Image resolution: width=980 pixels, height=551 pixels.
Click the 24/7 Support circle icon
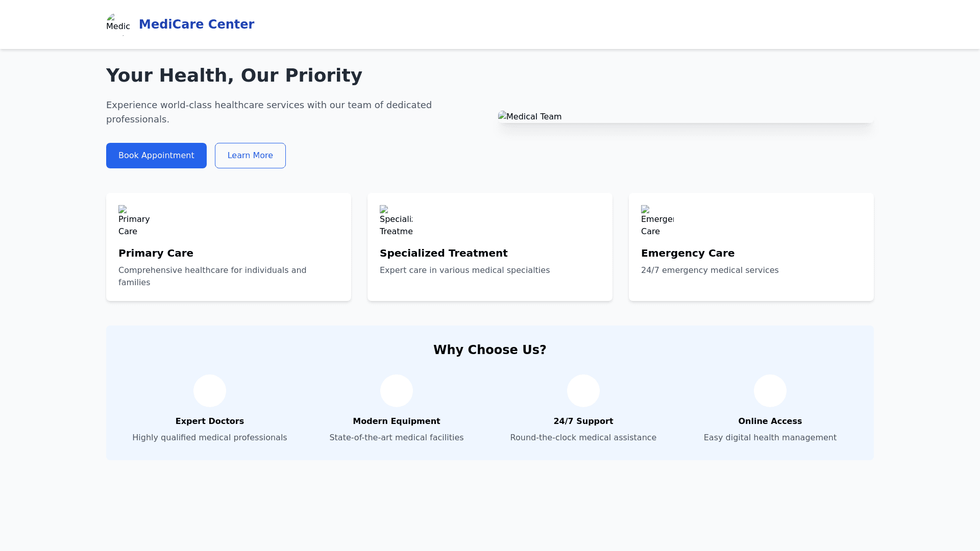coord(583,391)
